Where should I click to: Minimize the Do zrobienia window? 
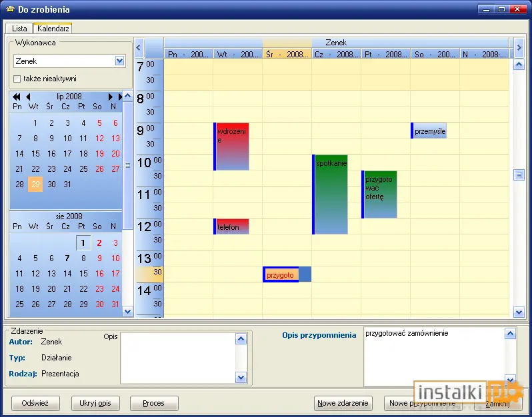click(x=486, y=9)
